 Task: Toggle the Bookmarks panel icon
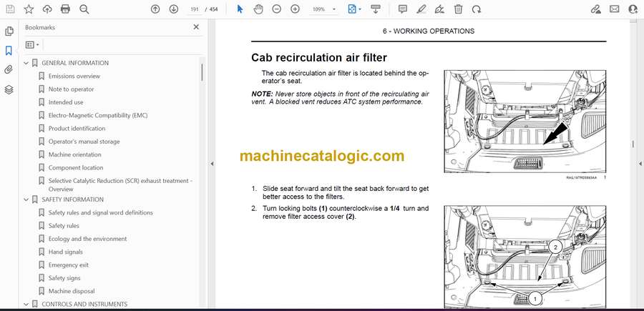[x=9, y=51]
